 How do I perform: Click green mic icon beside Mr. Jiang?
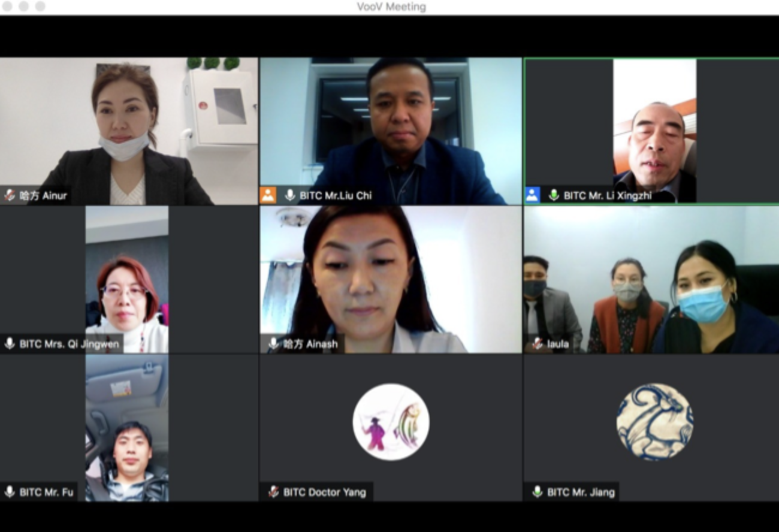[x=538, y=492]
